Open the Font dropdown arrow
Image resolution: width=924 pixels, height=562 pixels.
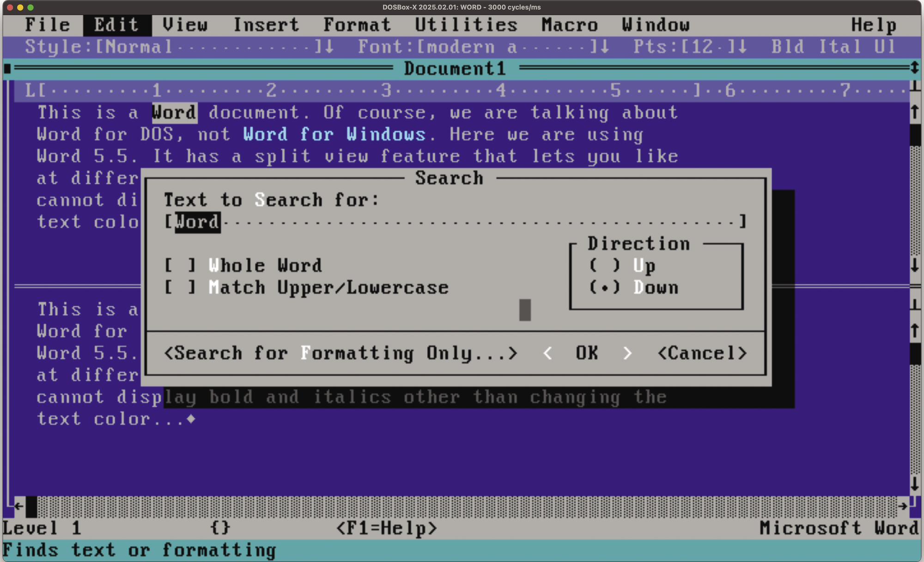pyautogui.click(x=605, y=47)
